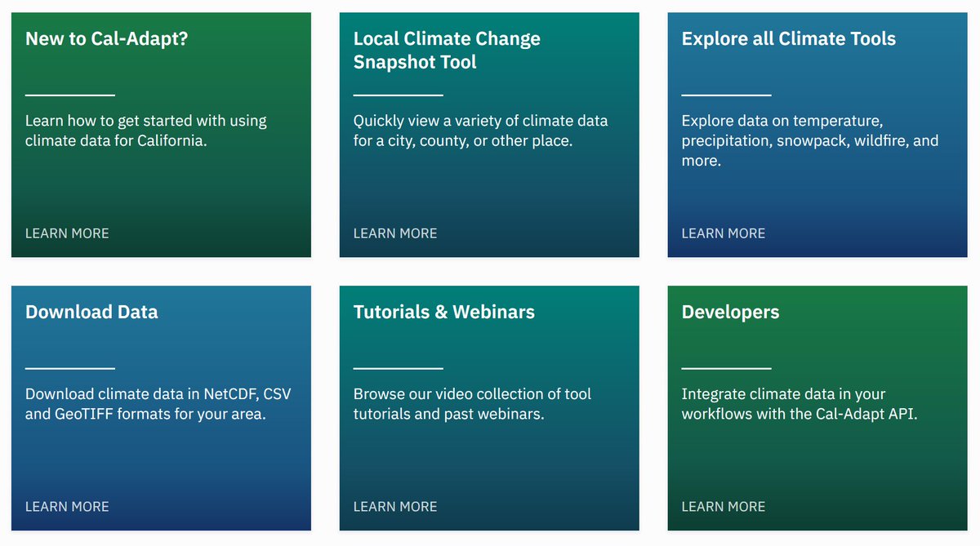Screen dimensions: 980x546
Task: Select text 'Quickly view a variety of climate data'
Action: 481,121
